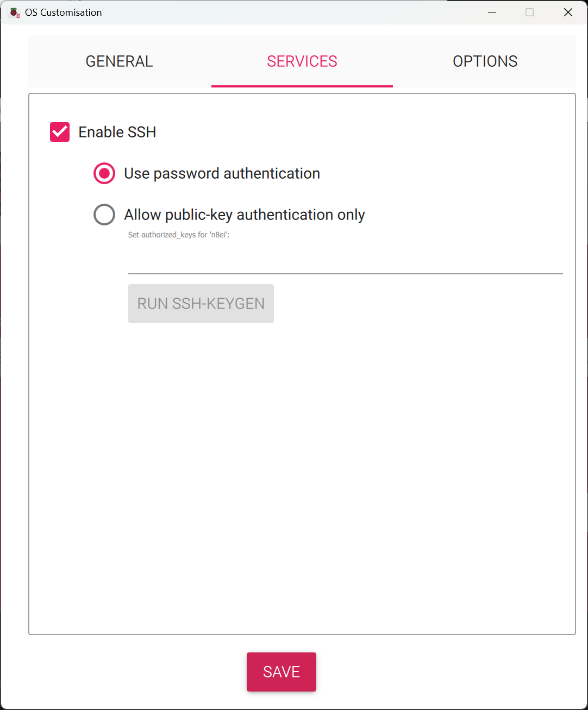Image resolution: width=588 pixels, height=710 pixels.
Task: Minimize the OS Customisation window
Action: point(492,12)
